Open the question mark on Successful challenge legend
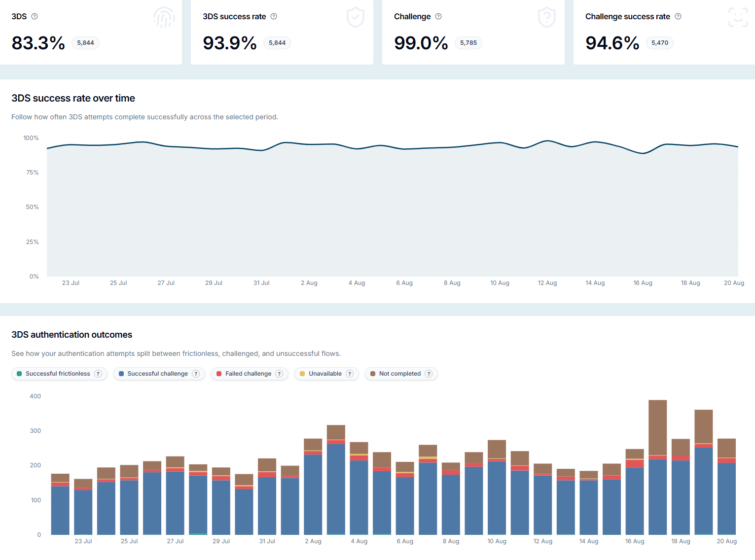Viewport: 755px width, 560px height. [x=196, y=374]
